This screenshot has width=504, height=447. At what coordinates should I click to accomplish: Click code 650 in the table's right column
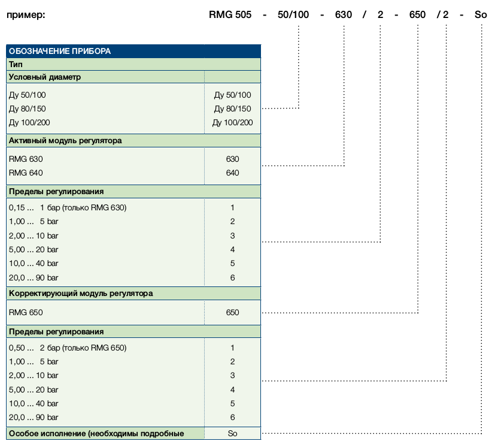232,313
